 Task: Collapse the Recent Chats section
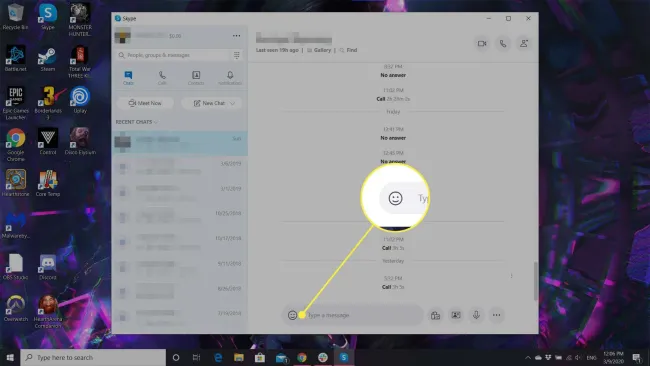[136, 122]
